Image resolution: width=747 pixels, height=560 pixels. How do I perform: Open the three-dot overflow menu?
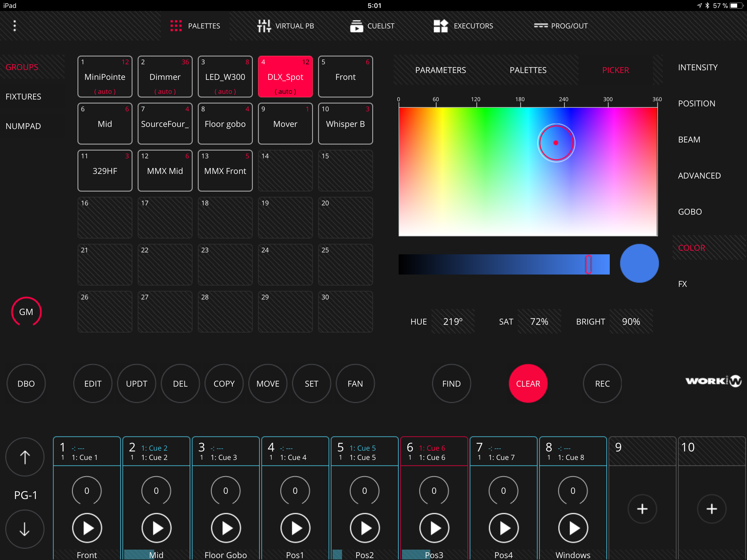[14, 26]
